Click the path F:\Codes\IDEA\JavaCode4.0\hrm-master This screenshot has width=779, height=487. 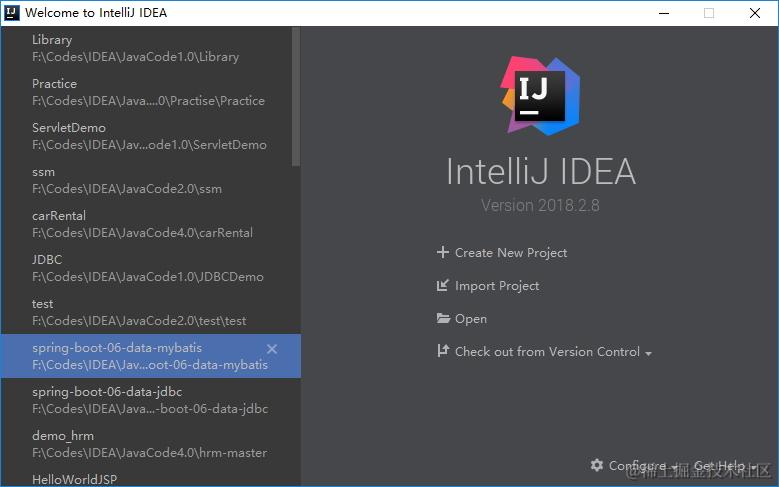click(x=150, y=453)
